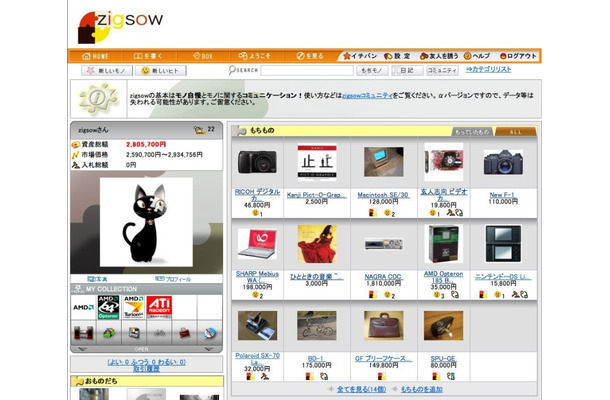Click the exchange icon under BD-1
Screen dimensions: 610x400
(324, 376)
